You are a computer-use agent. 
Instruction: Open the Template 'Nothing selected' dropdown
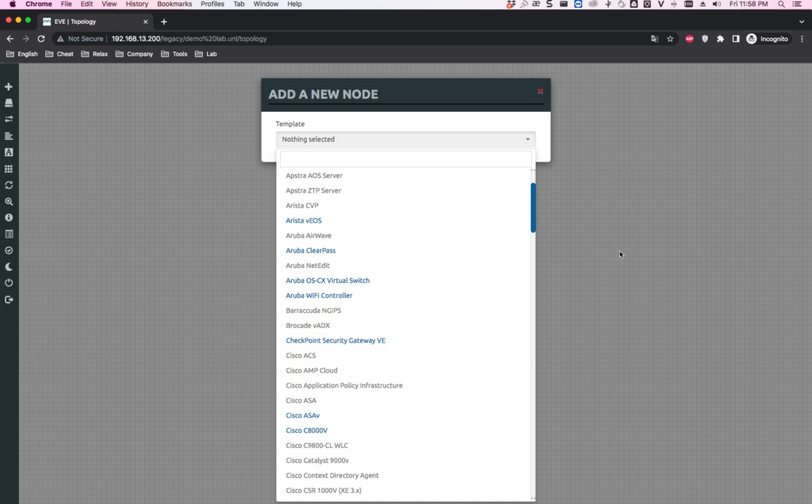coord(405,139)
